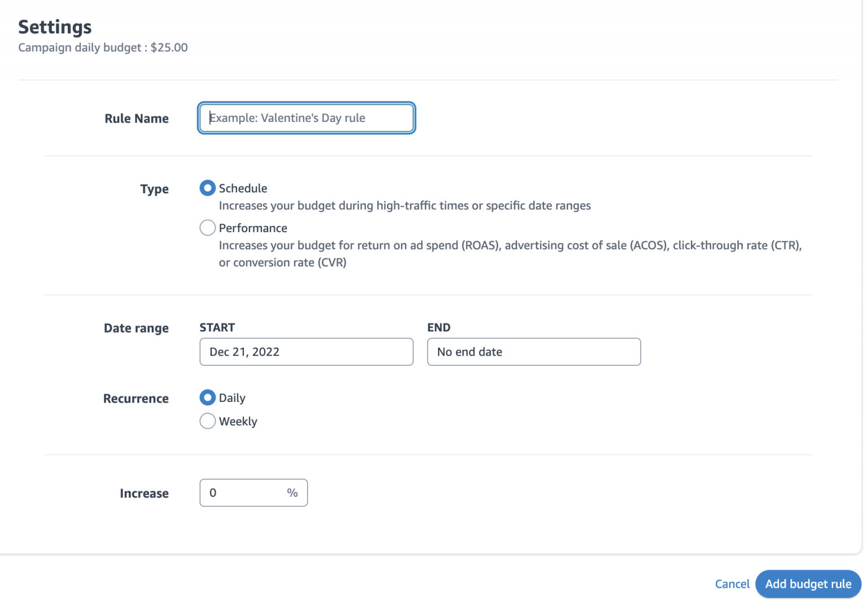Confirm the rule with Add budget rule
The width and height of the screenshot is (867, 616).
[x=808, y=584]
